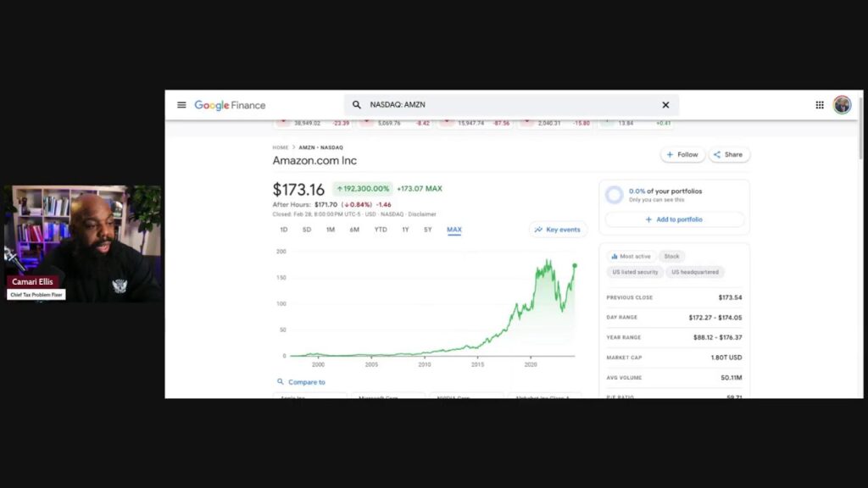This screenshot has width=868, height=488.
Task: Follow Amazon.com Inc stock
Action: 682,155
